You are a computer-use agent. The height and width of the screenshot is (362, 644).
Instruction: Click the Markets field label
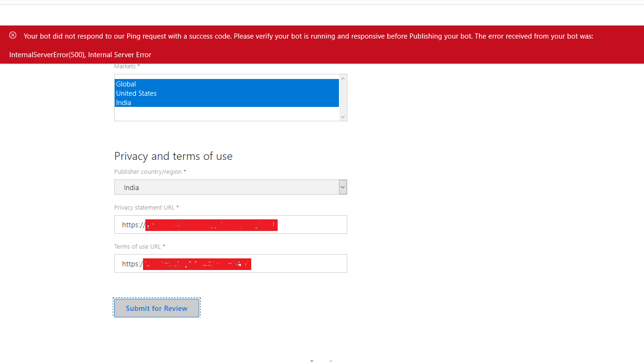point(127,66)
